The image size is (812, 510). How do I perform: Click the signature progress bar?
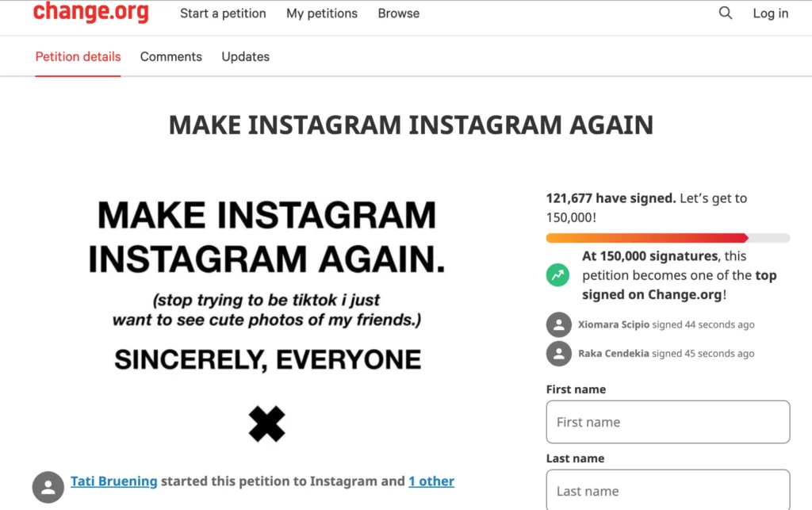(x=668, y=238)
